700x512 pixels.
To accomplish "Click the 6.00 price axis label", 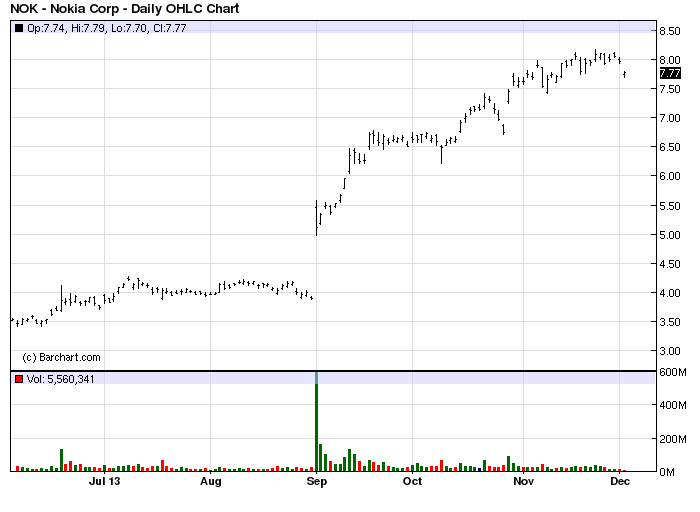I will (670, 176).
